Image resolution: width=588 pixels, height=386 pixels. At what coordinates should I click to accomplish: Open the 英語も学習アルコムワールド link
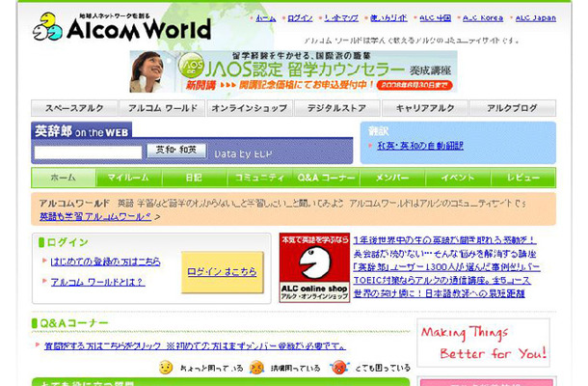pos(95,217)
